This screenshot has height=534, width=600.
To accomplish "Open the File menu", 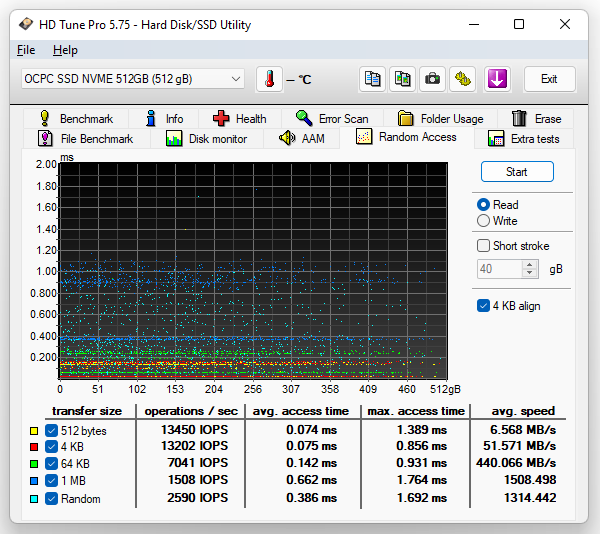I will point(26,50).
